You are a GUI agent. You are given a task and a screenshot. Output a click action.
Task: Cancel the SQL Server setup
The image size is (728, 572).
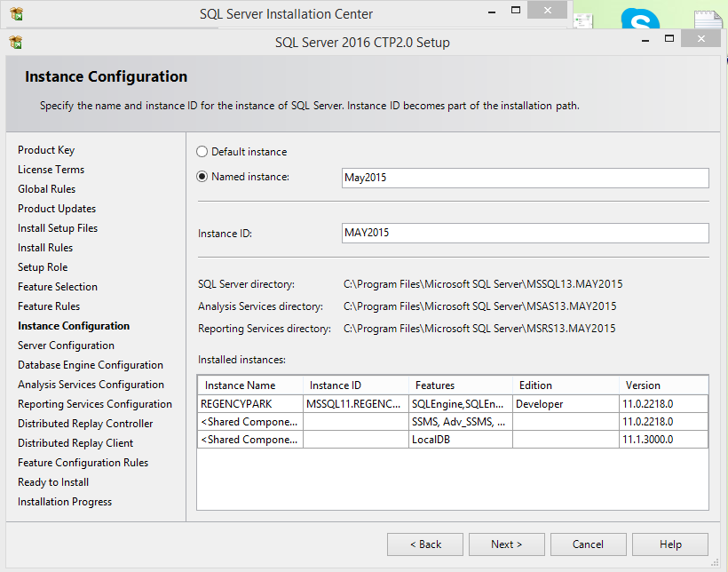588,544
